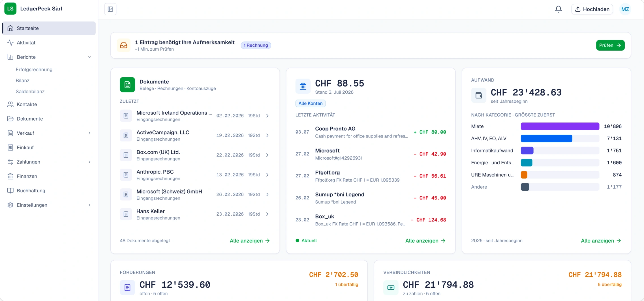Screen dimensions: 644x301
Task: Select the Alle Konten filter chip
Action: pyautogui.click(x=311, y=104)
